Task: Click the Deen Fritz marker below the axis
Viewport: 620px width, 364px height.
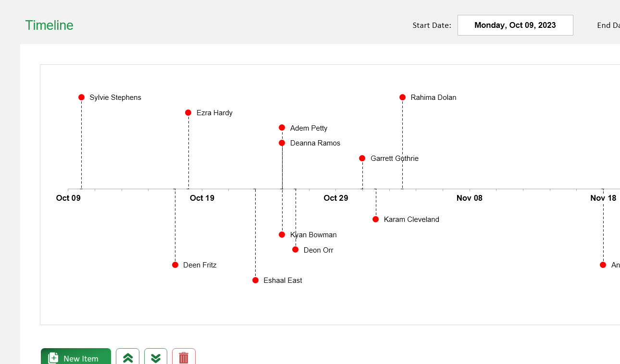Action: pyautogui.click(x=175, y=265)
